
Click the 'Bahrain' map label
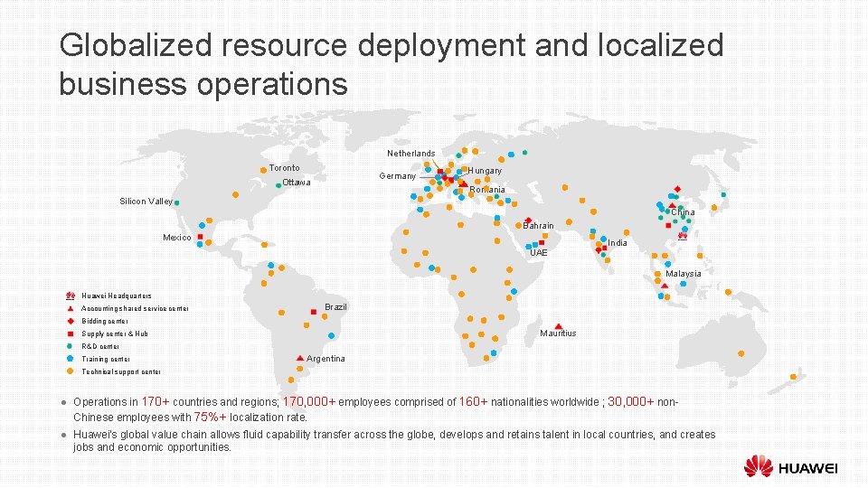point(538,226)
